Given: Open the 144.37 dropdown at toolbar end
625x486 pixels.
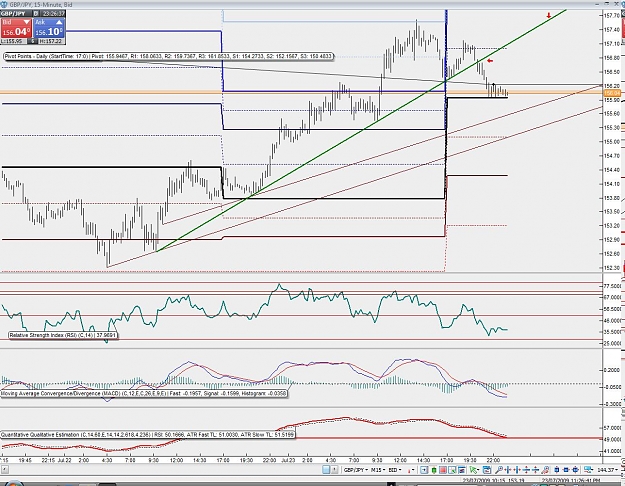Looking at the screenshot, I should click(608, 470).
